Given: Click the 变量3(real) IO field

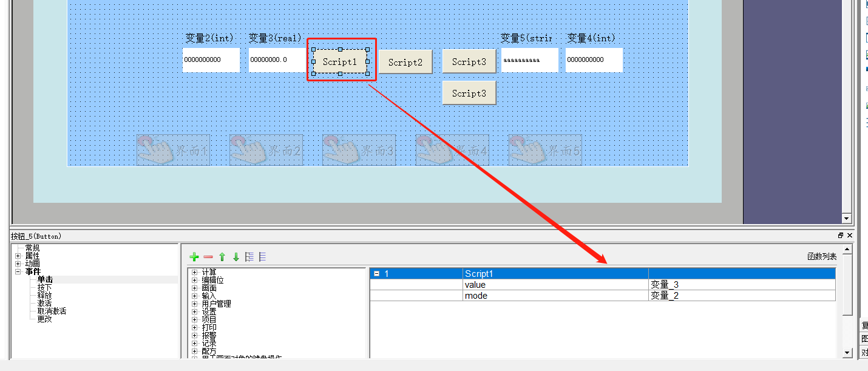Looking at the screenshot, I should pyautogui.click(x=277, y=60).
